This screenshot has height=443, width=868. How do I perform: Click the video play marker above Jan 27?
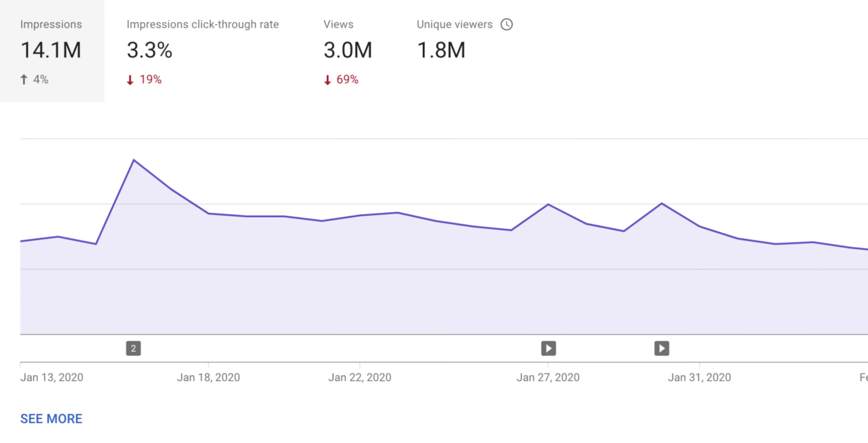click(548, 348)
